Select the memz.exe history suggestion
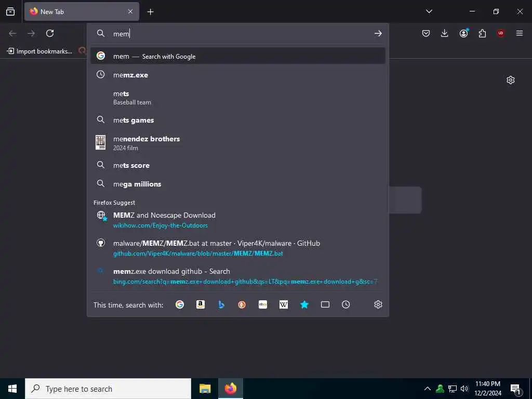 pos(238,75)
